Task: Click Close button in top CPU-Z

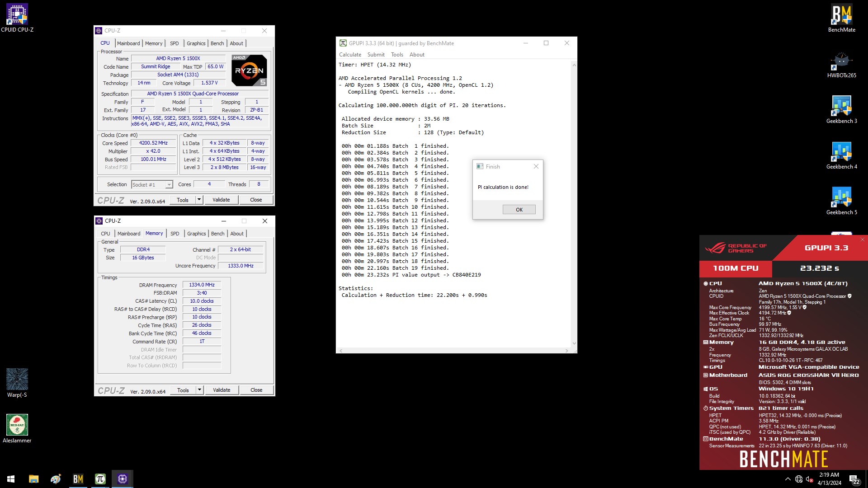Action: 256,200
